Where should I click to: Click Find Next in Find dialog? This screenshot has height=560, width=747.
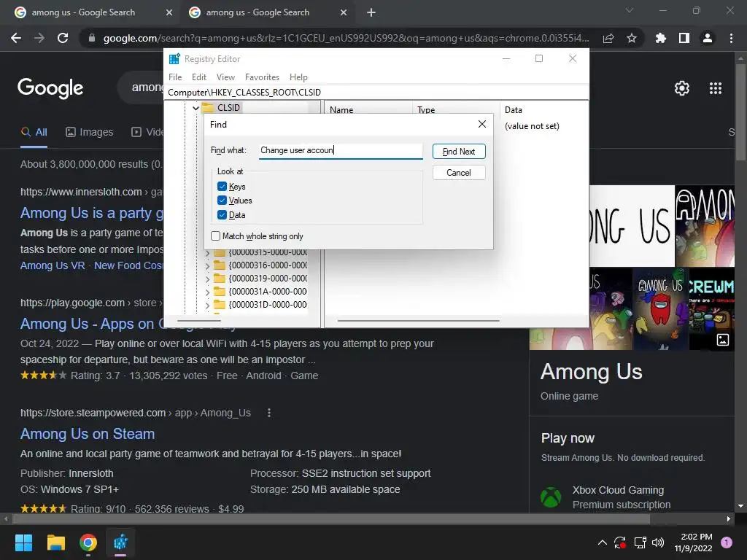point(459,152)
